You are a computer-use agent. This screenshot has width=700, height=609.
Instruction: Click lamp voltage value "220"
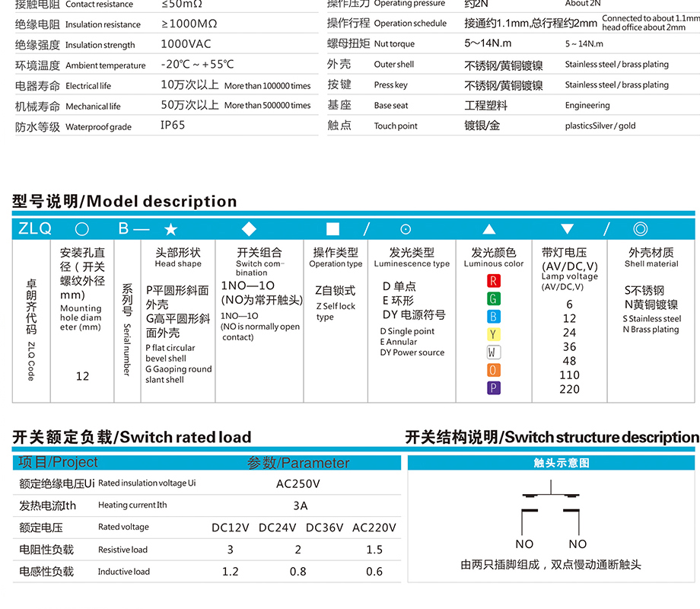coord(570,389)
